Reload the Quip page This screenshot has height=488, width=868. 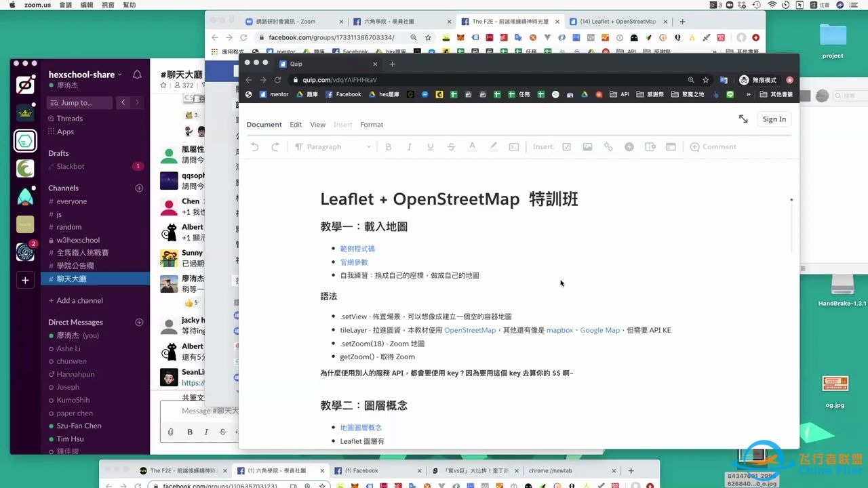click(x=277, y=80)
